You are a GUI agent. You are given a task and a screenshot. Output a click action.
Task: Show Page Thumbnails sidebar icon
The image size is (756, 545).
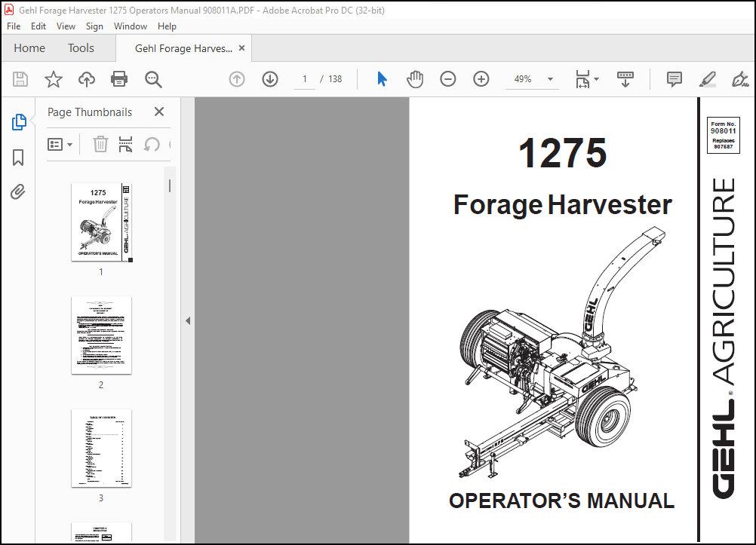(19, 122)
